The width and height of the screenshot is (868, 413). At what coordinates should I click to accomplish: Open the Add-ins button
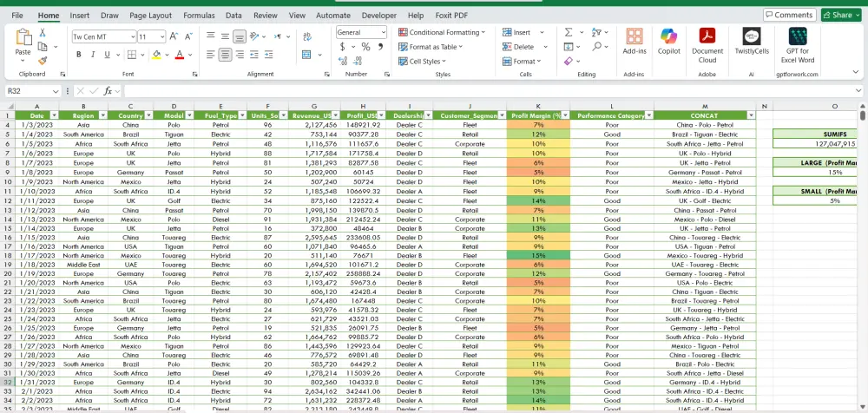[x=635, y=42]
